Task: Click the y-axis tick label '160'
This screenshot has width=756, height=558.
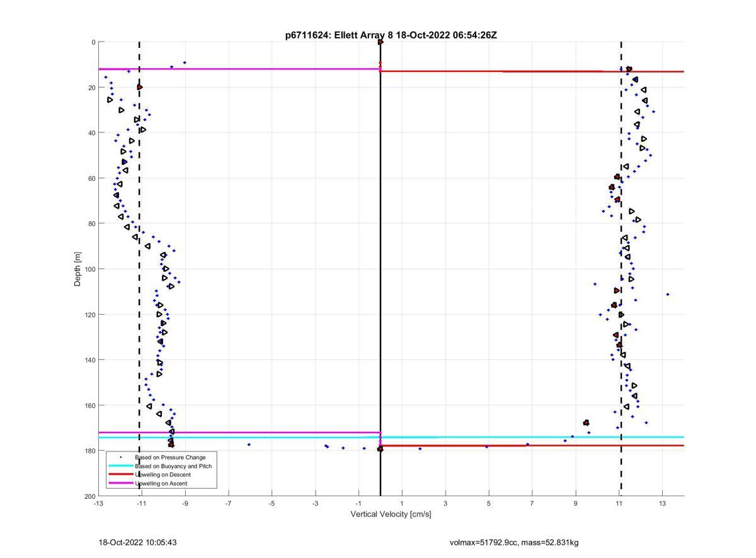Action: (x=90, y=405)
